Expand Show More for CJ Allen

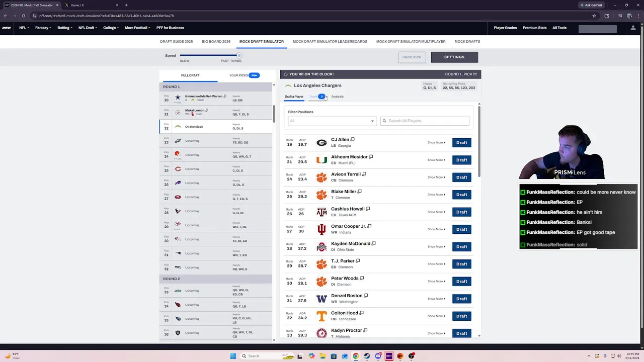pos(436,143)
